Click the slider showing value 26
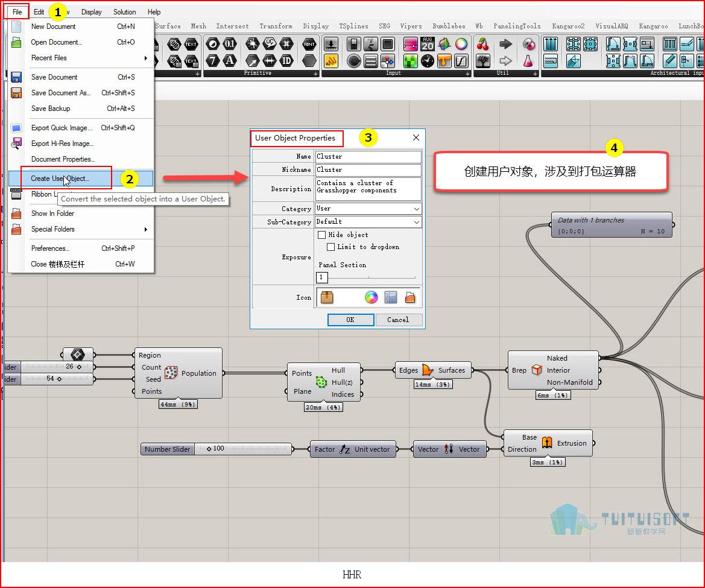705x588 pixels. click(x=48, y=367)
